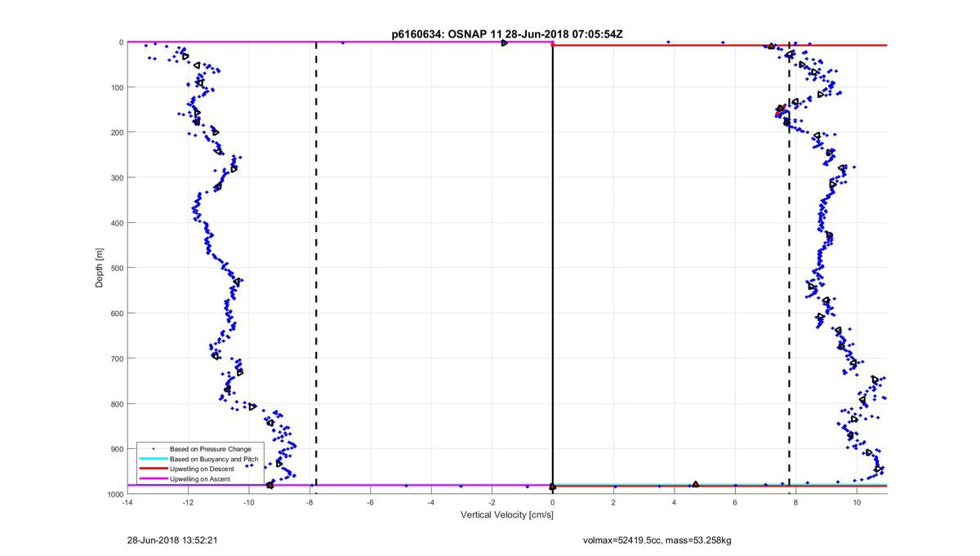Click depth axis tick label '700'
Viewport: 980px width, 556px height.
(117, 358)
